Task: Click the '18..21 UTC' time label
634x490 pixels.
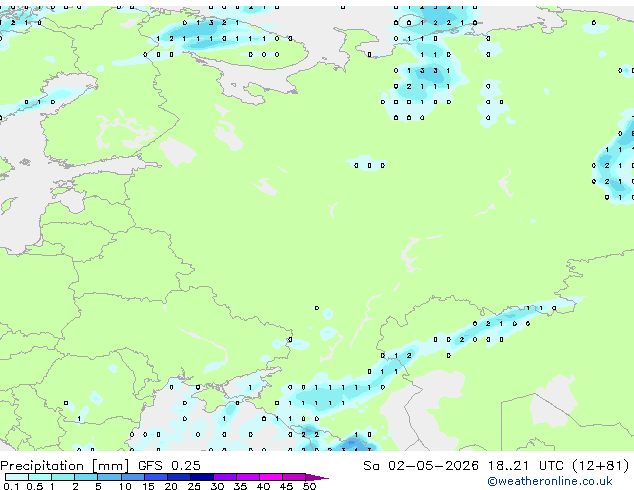Action: pos(525,466)
